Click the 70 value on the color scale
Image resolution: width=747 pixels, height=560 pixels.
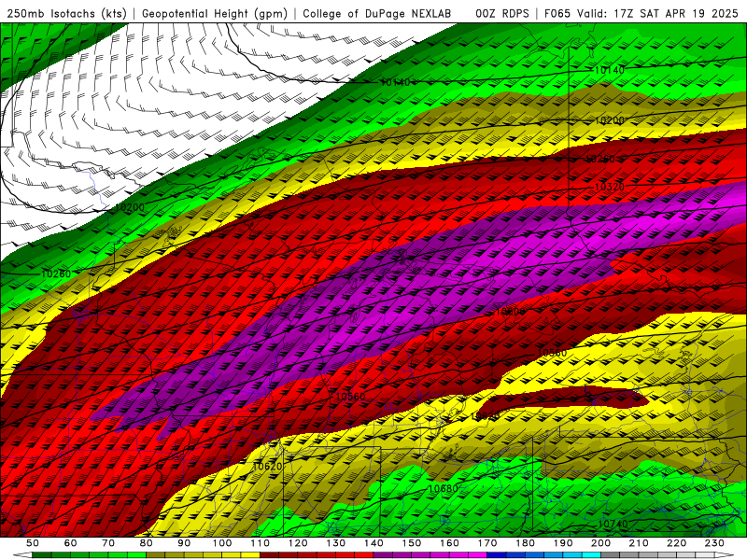108,543
